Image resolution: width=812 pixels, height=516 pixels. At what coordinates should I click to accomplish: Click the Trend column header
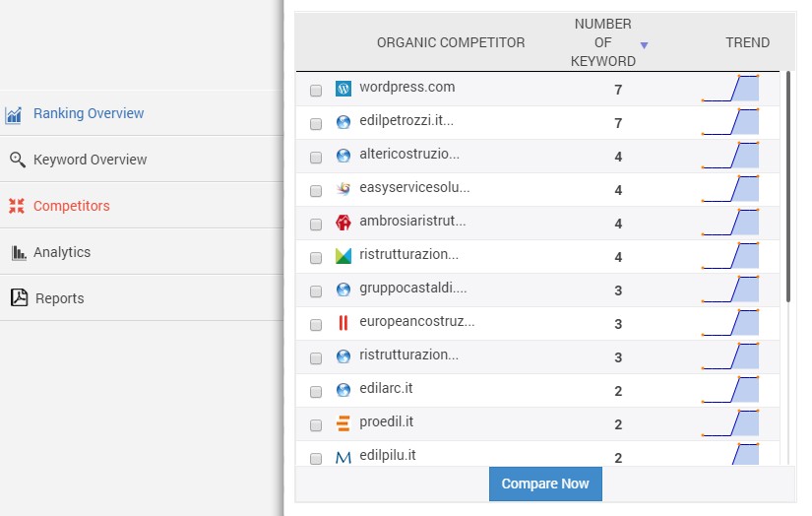747,42
